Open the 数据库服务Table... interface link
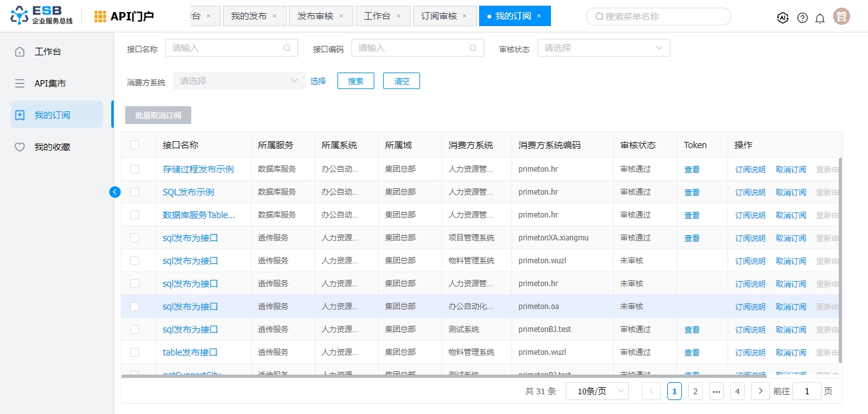The image size is (868, 414). pyautogui.click(x=198, y=215)
